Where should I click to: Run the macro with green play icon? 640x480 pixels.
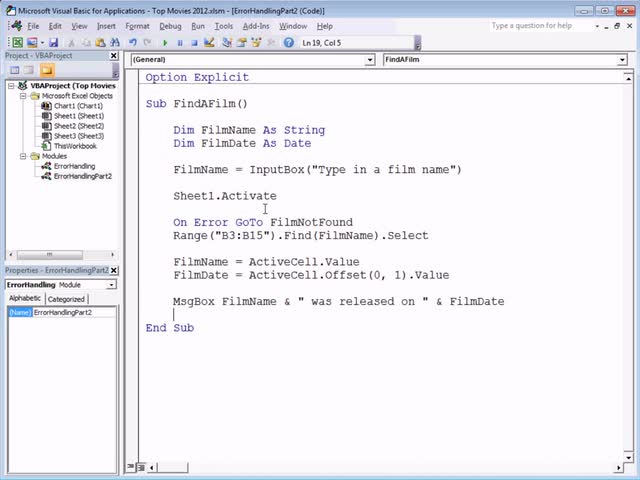coord(165,42)
